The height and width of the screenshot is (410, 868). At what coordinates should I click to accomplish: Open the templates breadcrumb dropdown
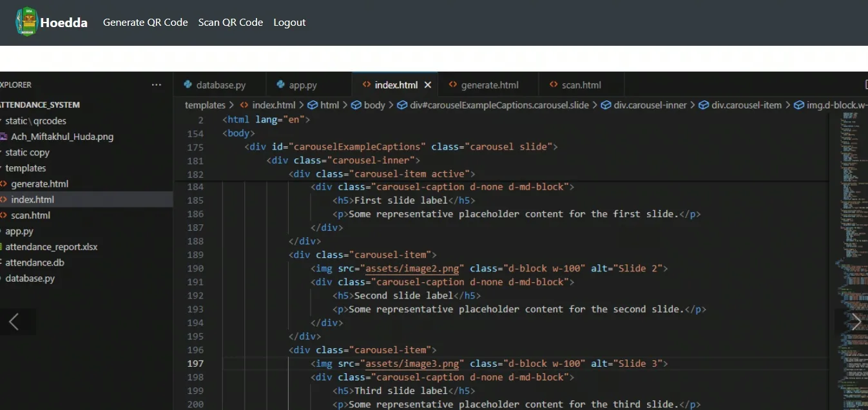[205, 105]
